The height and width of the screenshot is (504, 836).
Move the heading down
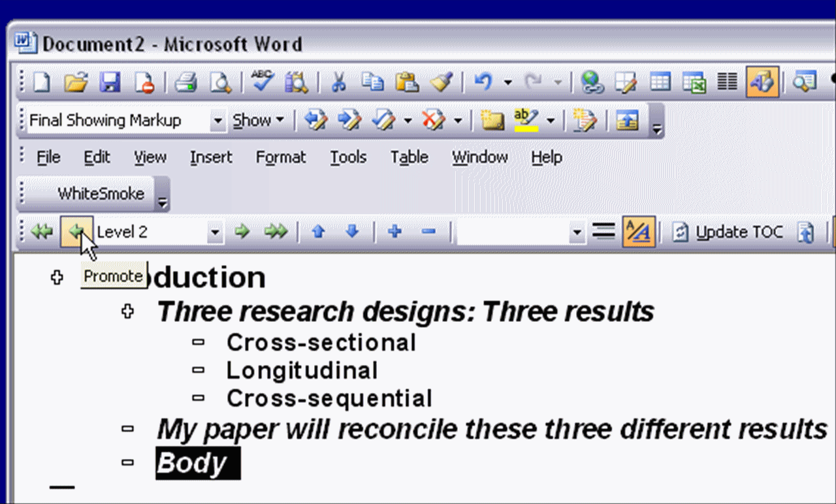(352, 232)
